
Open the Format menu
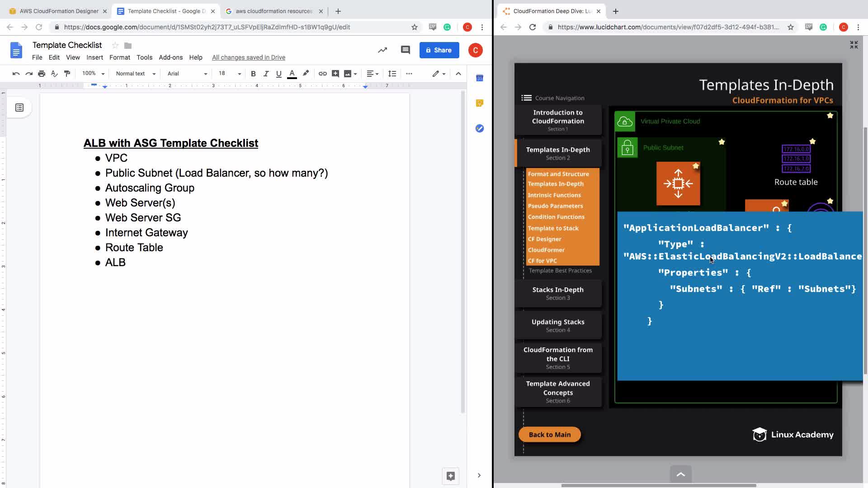(119, 57)
